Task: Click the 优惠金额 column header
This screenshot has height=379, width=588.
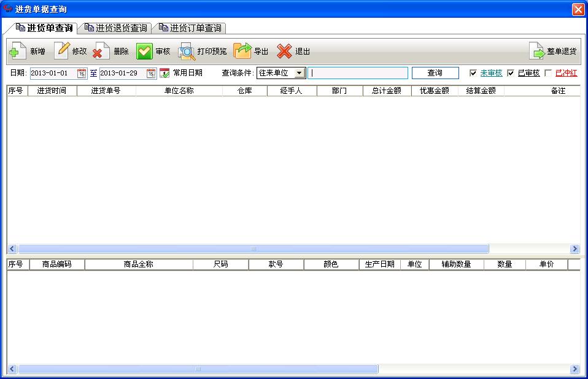Action: coord(435,91)
